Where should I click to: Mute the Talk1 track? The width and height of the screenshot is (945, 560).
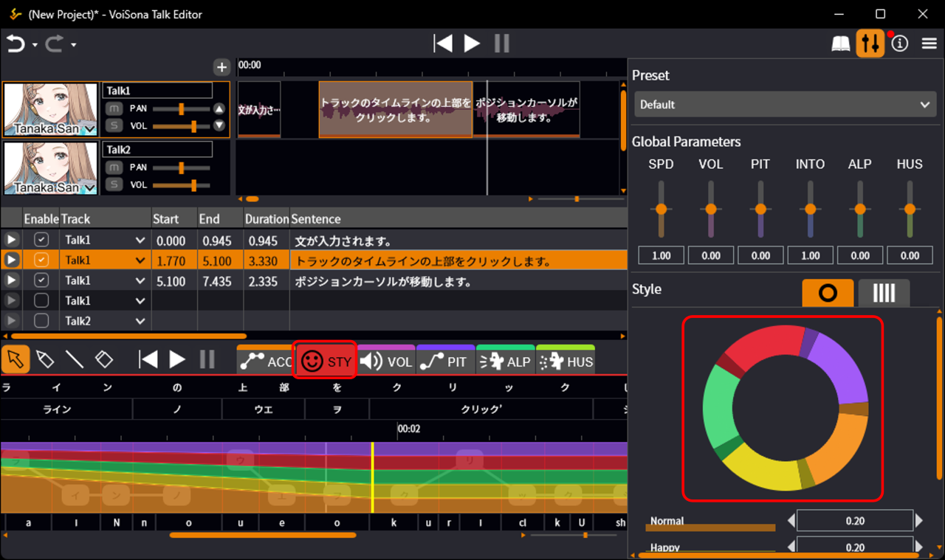114,108
